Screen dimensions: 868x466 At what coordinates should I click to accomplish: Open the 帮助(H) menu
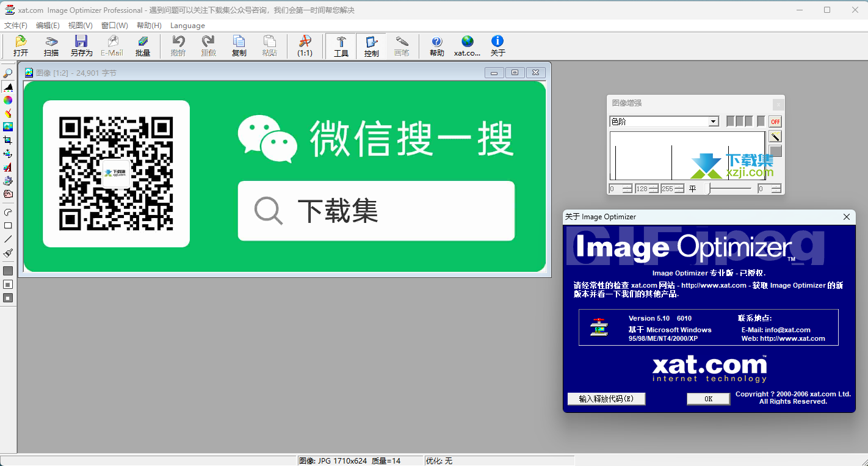[x=149, y=26]
